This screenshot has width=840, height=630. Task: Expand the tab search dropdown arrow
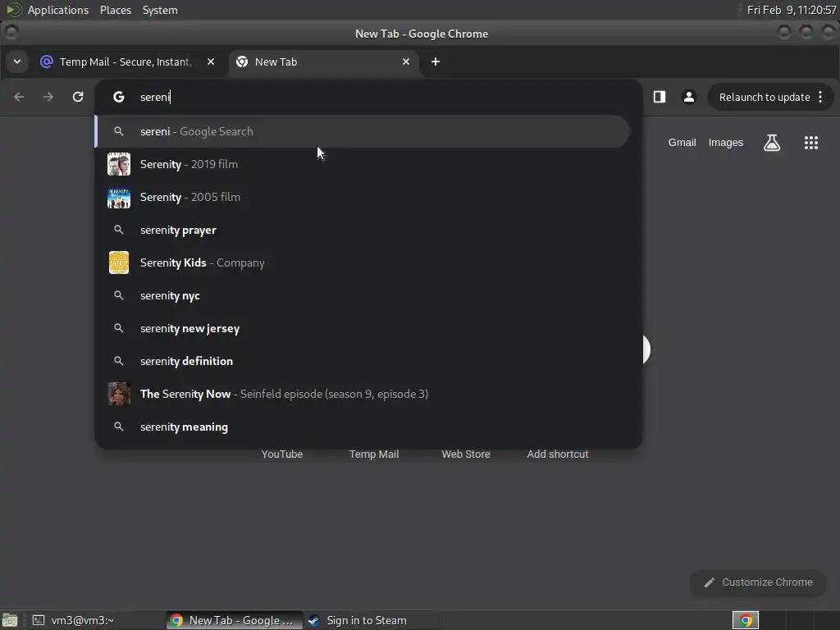tap(17, 62)
